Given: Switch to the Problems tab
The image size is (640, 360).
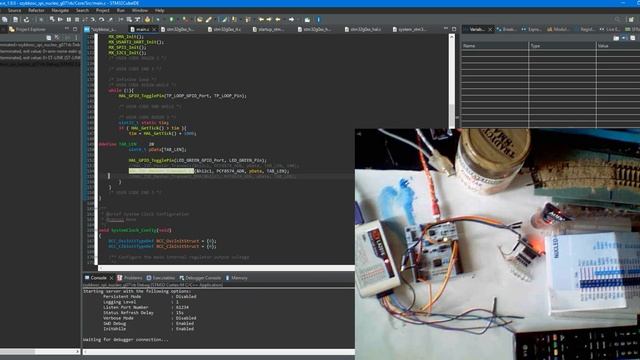Looking at the screenshot, I should pyautogui.click(x=130, y=278).
